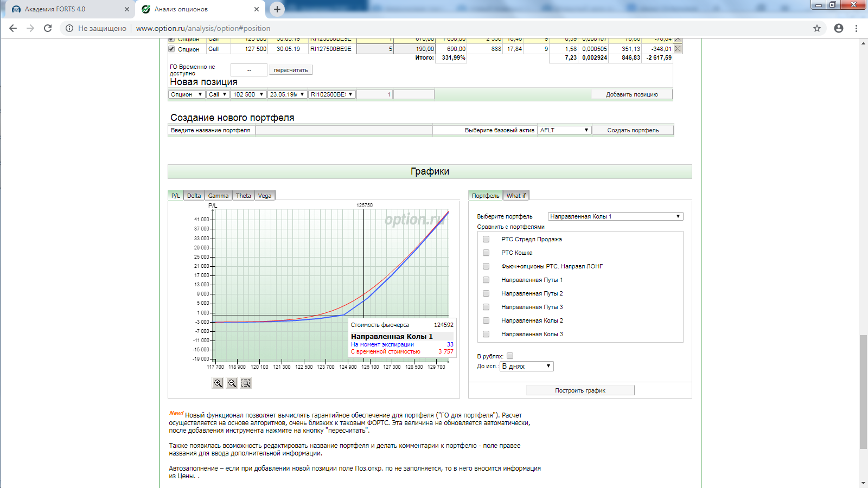Zoom in on the P/L chart
868x488 pixels.
(218, 383)
